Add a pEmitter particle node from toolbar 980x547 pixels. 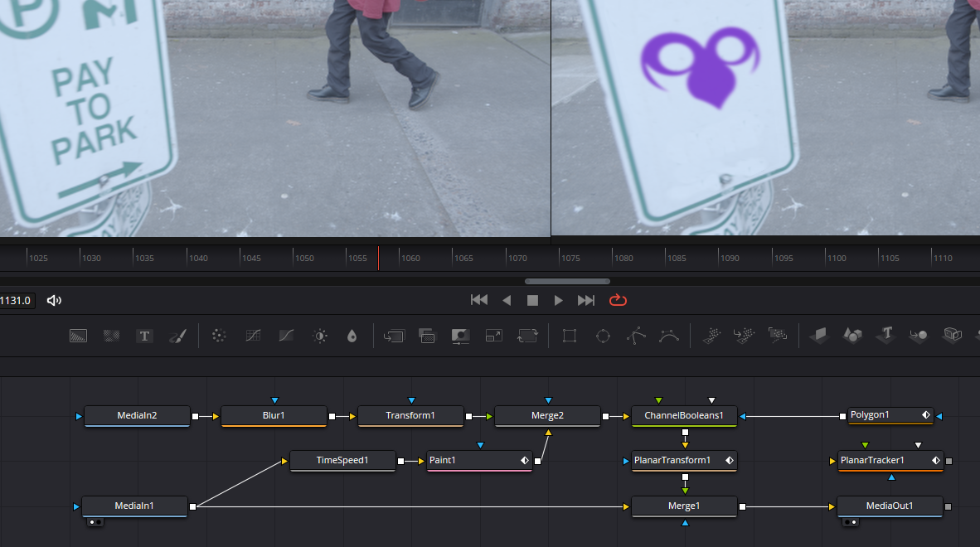point(712,336)
